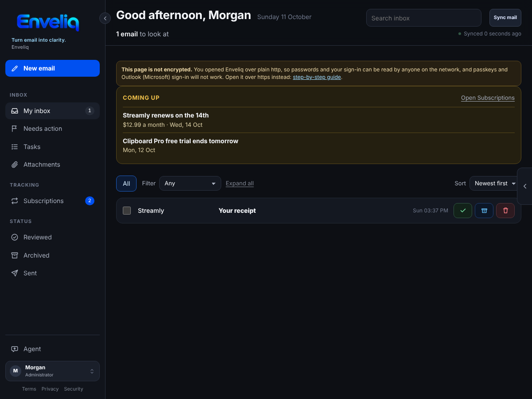Click the paperclip Attachments icon
The height and width of the screenshot is (399, 532).
click(x=15, y=164)
